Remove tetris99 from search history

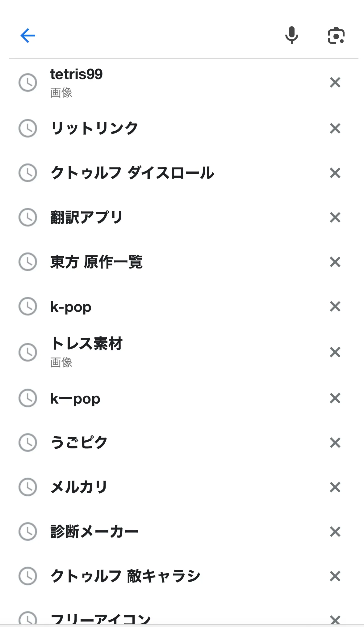335,83
